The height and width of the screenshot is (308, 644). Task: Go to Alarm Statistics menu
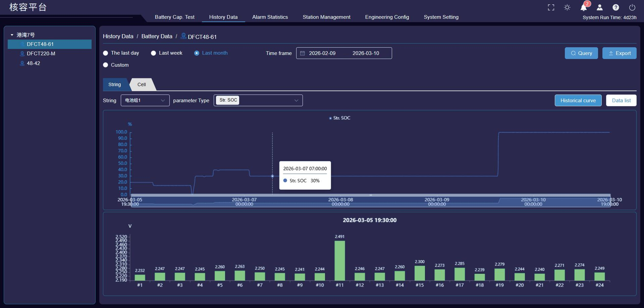coord(270,17)
